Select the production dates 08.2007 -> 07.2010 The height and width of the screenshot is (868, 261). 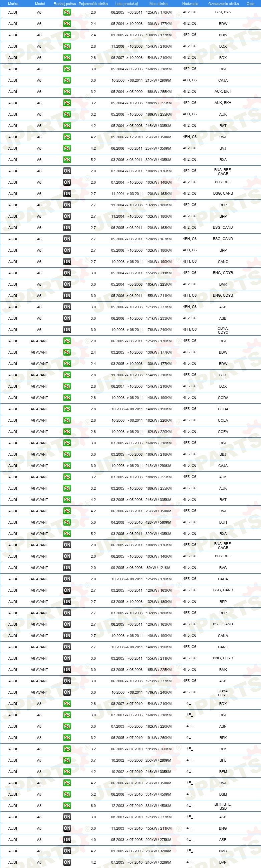click(x=127, y=704)
